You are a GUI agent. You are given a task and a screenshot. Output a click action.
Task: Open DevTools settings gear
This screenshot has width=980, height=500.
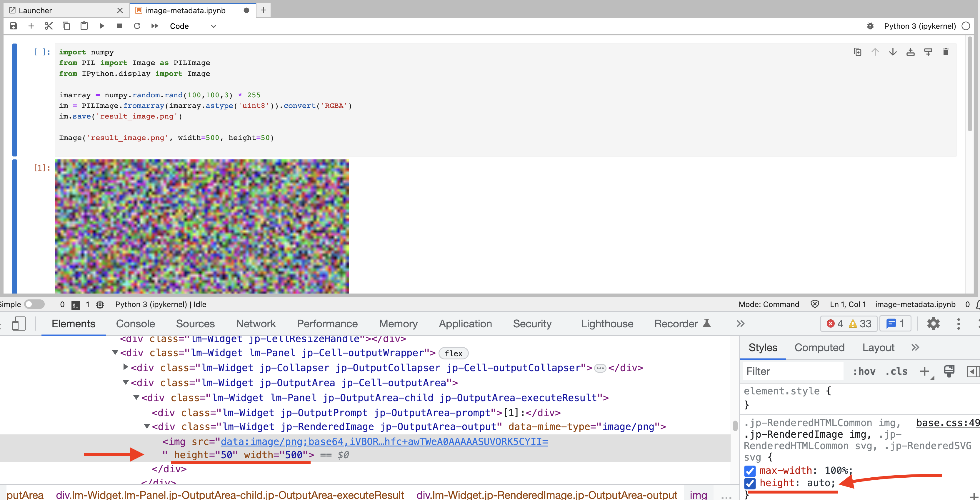[933, 324]
